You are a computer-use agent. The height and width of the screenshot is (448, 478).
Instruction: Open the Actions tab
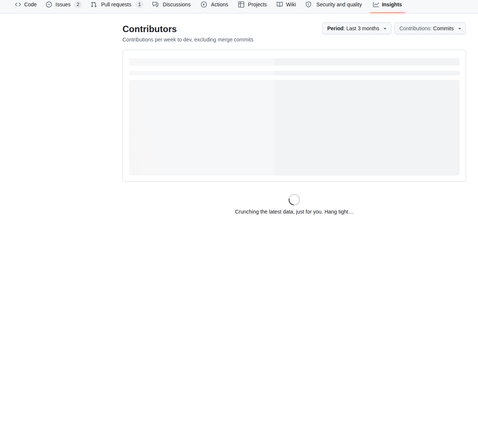(x=214, y=4)
